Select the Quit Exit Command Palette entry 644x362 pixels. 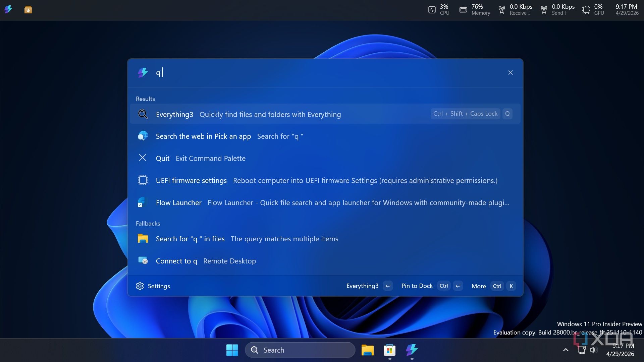pyautogui.click(x=325, y=158)
